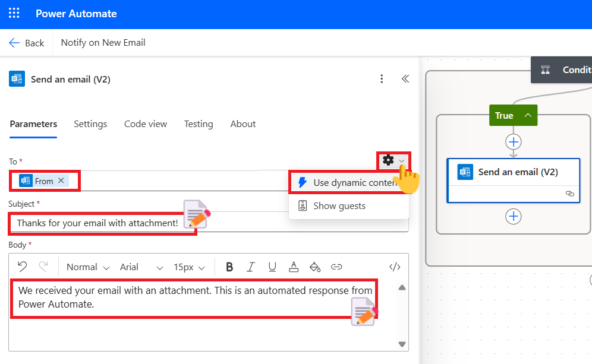The width and height of the screenshot is (592, 364).
Task: Open the app launcher waffle icon
Action: (x=14, y=14)
